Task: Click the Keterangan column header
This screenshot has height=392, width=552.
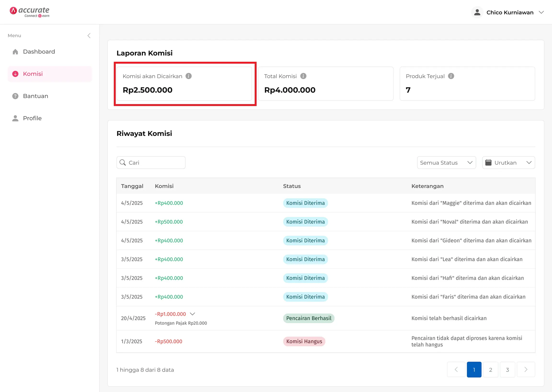Action: pos(427,186)
